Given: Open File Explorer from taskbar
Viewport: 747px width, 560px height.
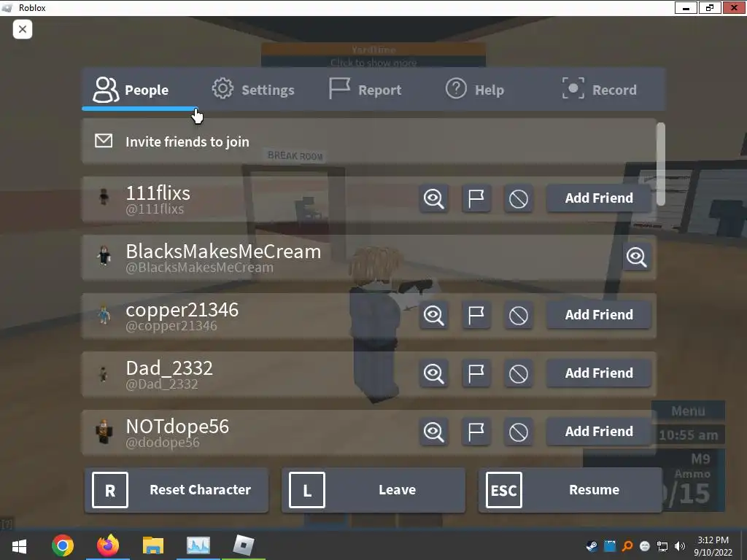Looking at the screenshot, I should (153, 545).
